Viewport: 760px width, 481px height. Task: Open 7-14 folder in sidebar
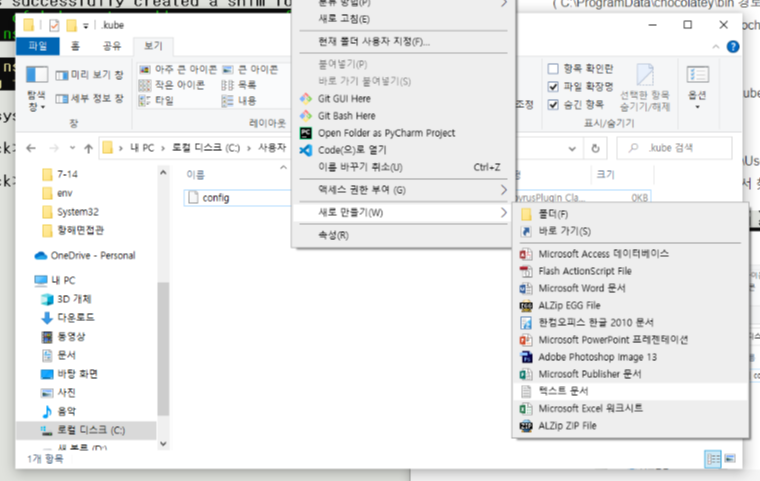[x=67, y=174]
